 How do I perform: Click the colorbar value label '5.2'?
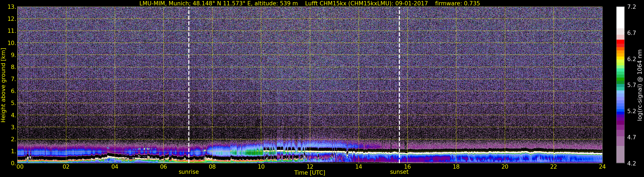(632, 111)
